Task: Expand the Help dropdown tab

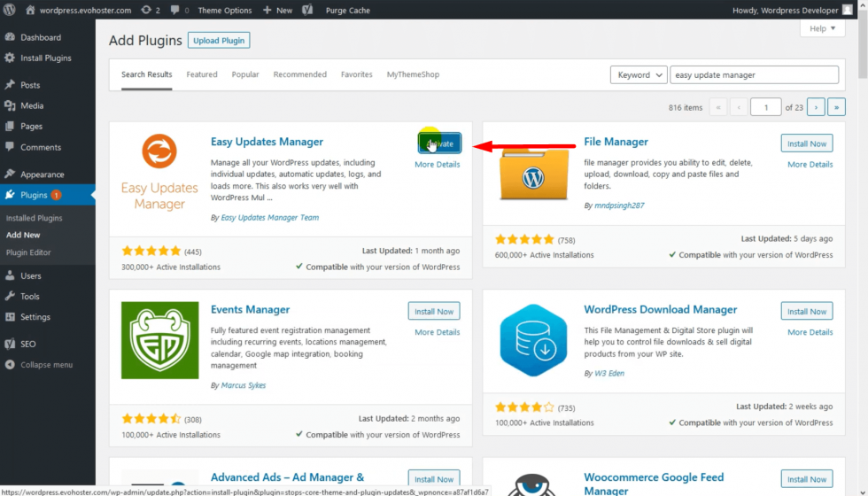Action: pyautogui.click(x=822, y=28)
